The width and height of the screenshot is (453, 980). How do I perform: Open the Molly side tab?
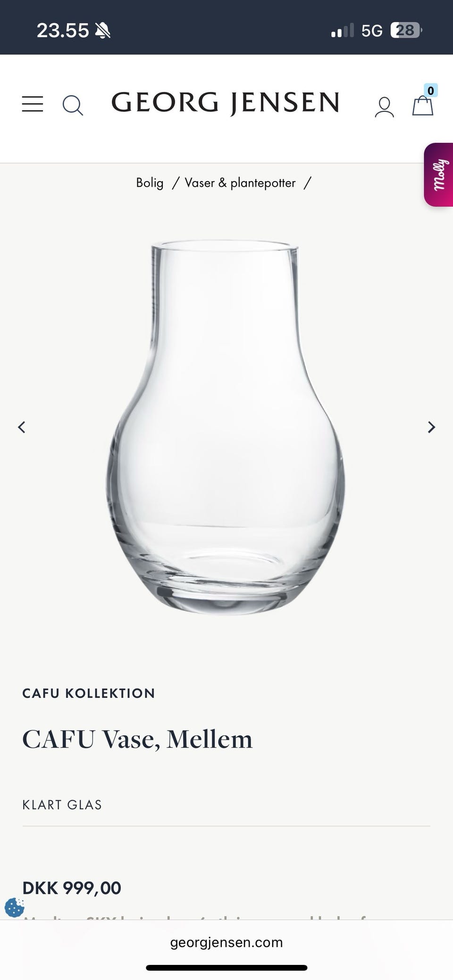click(439, 174)
